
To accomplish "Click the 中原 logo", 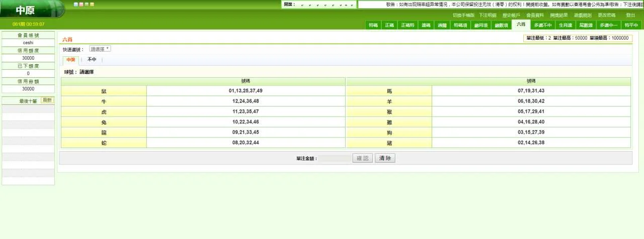I will coord(25,11).
